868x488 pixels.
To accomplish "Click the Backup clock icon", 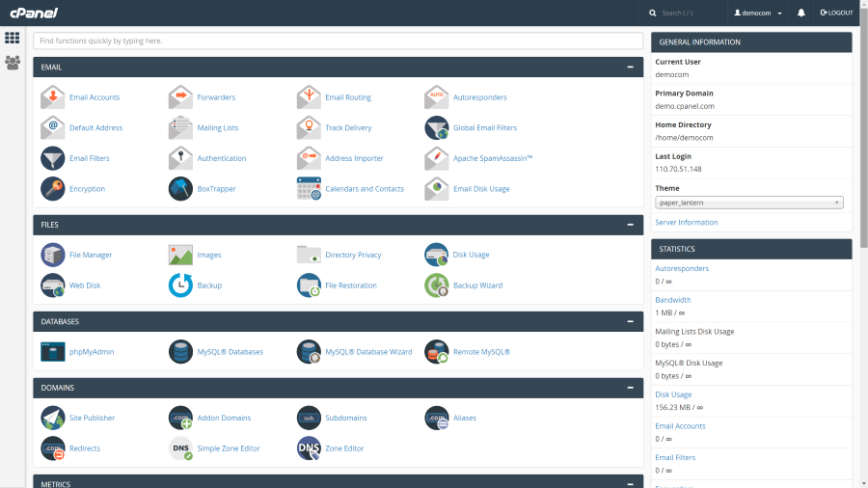I will click(180, 285).
